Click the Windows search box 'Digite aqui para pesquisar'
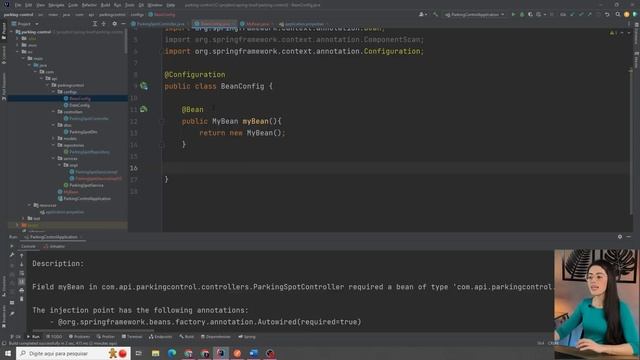This screenshot has height=360, width=640. tap(73, 353)
